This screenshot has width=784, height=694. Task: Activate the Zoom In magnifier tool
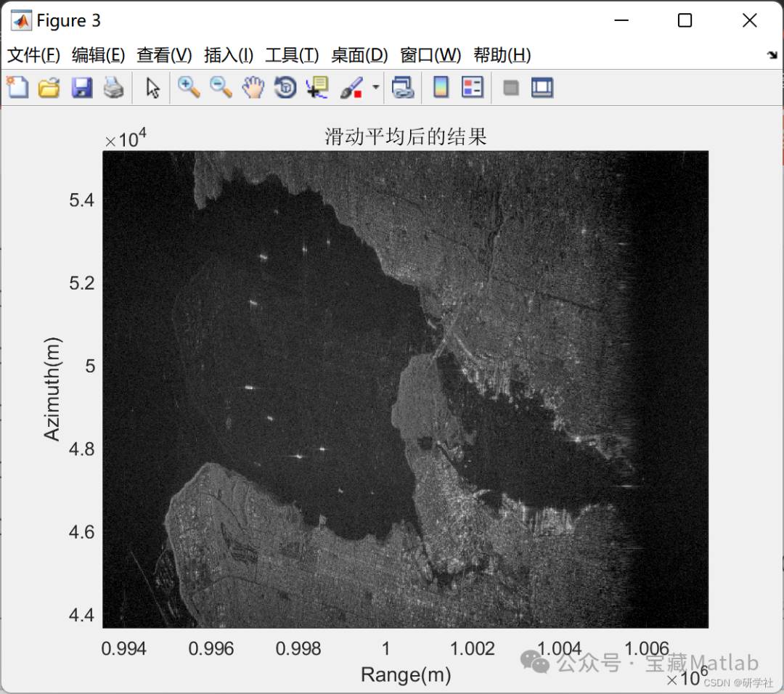pos(189,88)
